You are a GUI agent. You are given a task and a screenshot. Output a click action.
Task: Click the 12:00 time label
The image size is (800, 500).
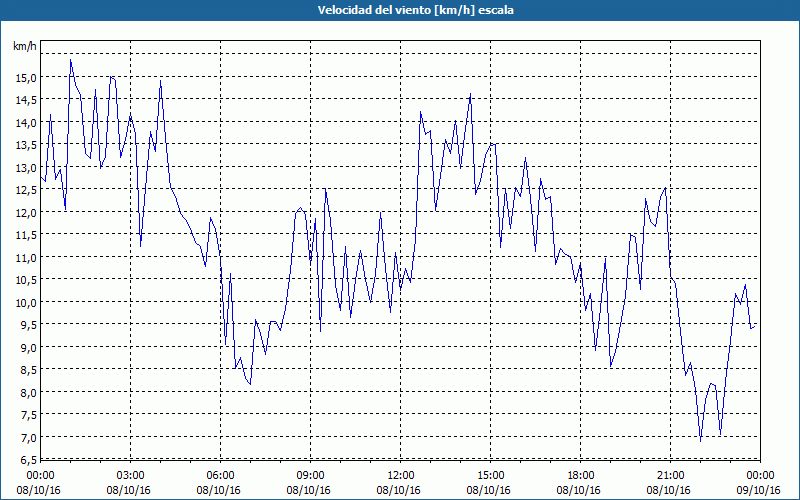401,476
